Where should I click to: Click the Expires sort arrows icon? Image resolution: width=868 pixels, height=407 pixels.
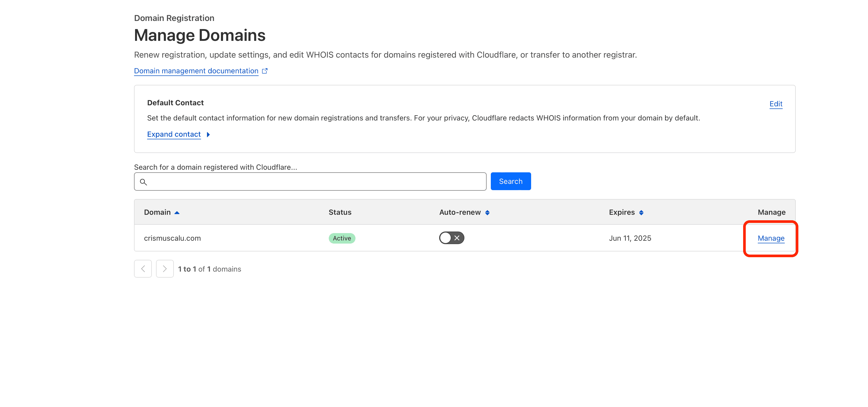coord(641,212)
